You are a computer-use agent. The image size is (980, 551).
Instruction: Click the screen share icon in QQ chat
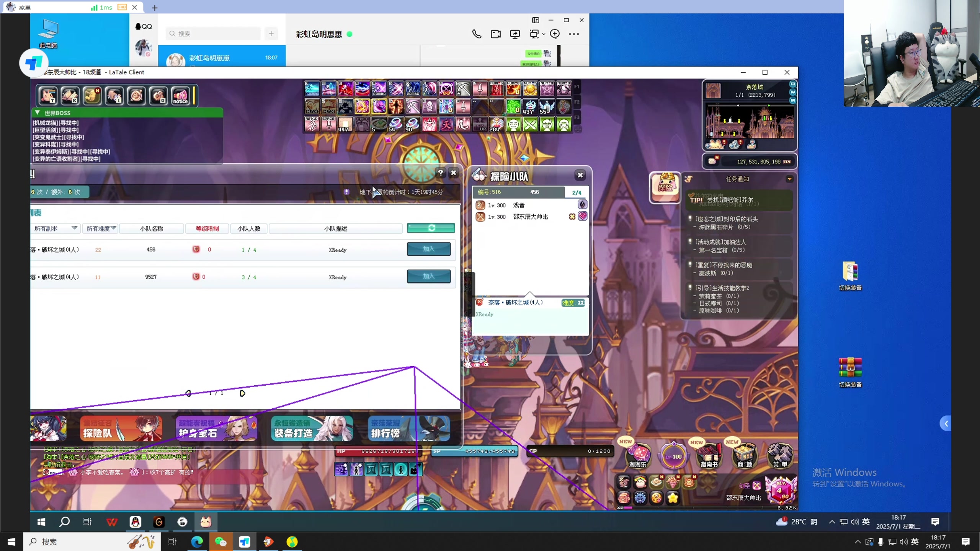(515, 34)
